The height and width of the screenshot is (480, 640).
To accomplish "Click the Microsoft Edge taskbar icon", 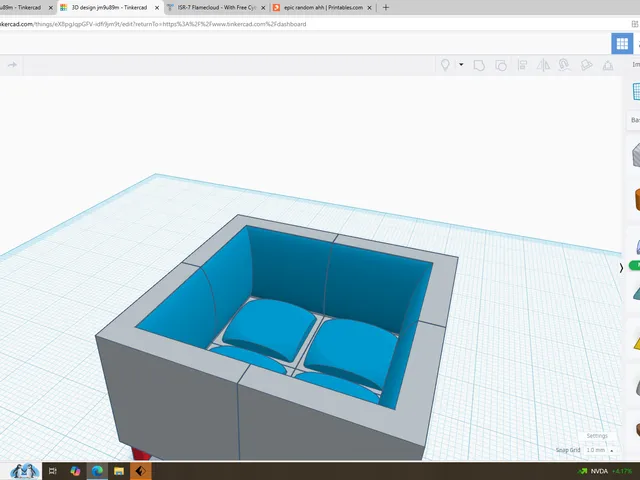I will click(x=97, y=471).
